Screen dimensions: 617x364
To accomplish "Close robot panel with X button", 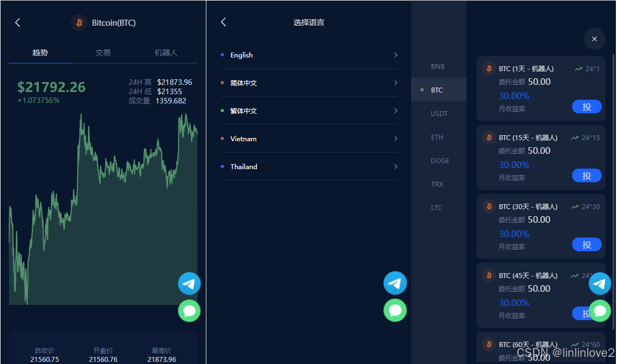I will point(594,38).
